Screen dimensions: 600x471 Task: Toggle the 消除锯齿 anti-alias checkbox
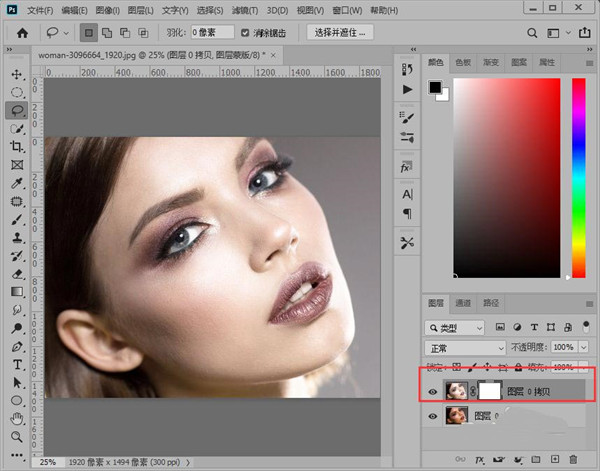(x=246, y=32)
